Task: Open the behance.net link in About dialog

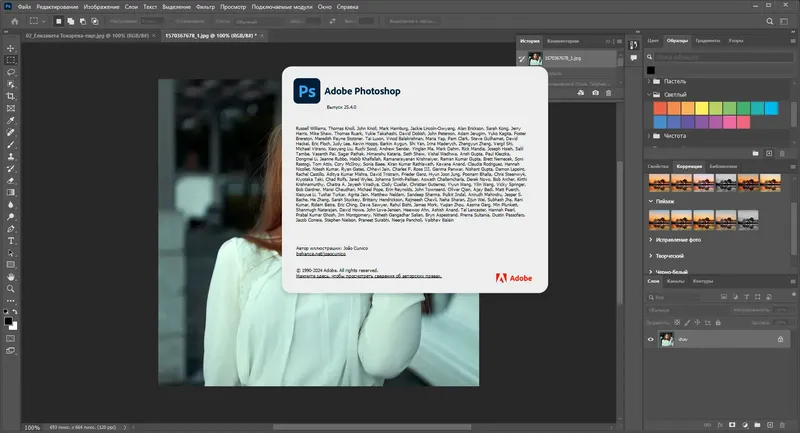Action: [320, 253]
